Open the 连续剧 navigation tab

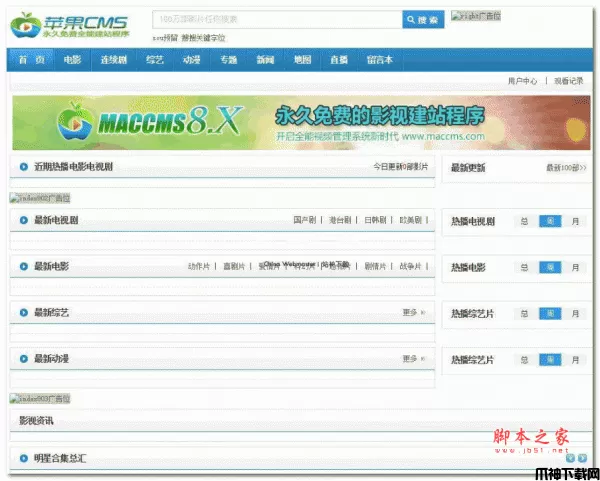114,60
